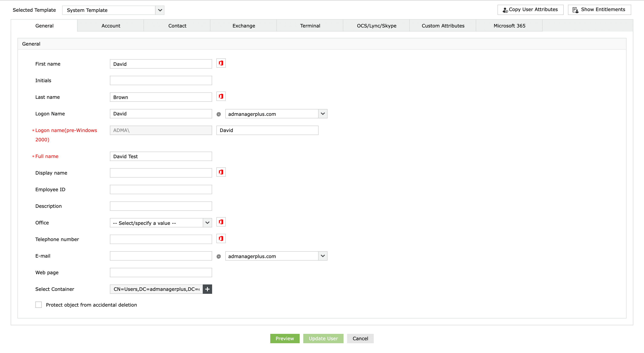Viewport: 644px width, 353px height.
Task: Click the Preview button
Action: pos(285,339)
